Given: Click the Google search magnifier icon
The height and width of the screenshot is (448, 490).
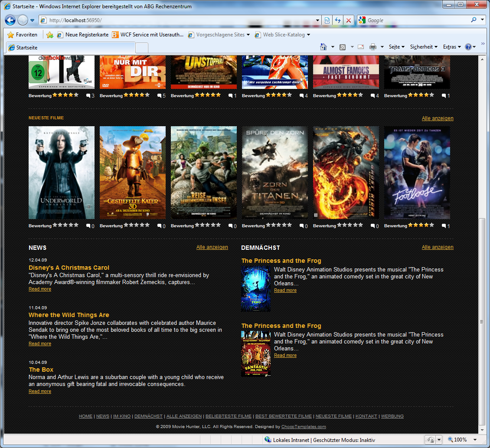Looking at the screenshot, I should [x=474, y=20].
